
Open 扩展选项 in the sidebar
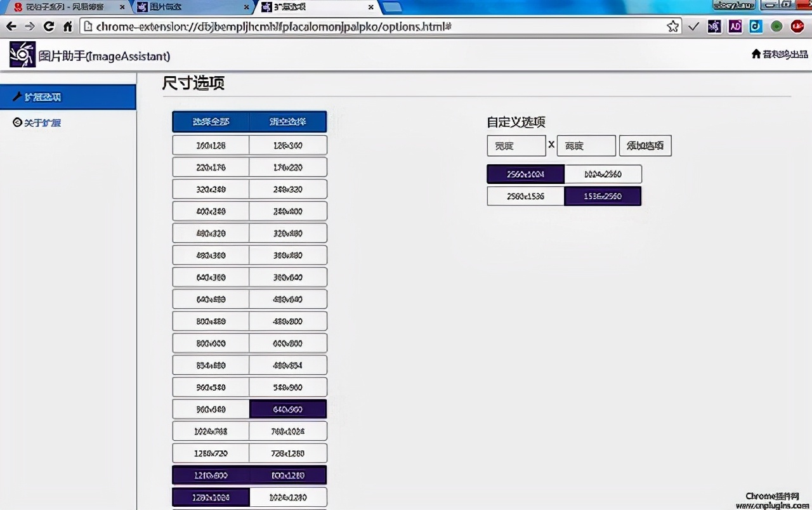pyautogui.click(x=68, y=97)
